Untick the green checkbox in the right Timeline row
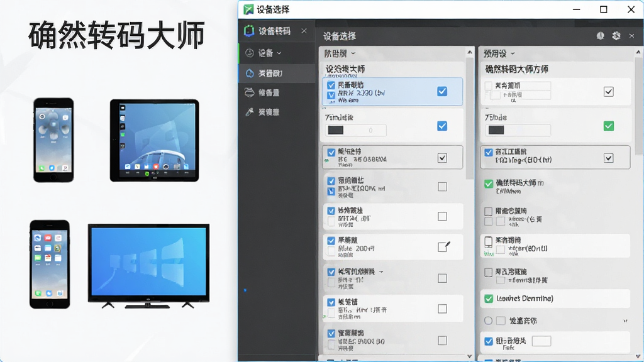 pyautogui.click(x=609, y=126)
